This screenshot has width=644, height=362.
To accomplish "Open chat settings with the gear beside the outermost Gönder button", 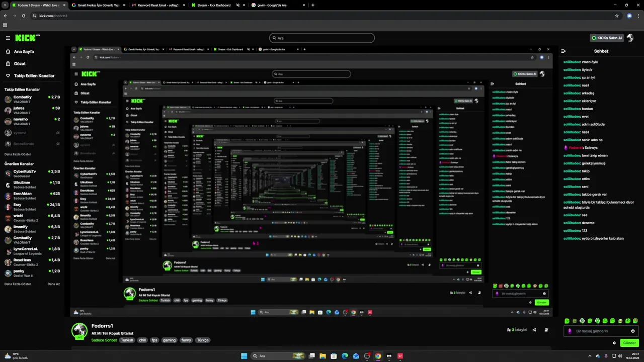I will tap(614, 343).
